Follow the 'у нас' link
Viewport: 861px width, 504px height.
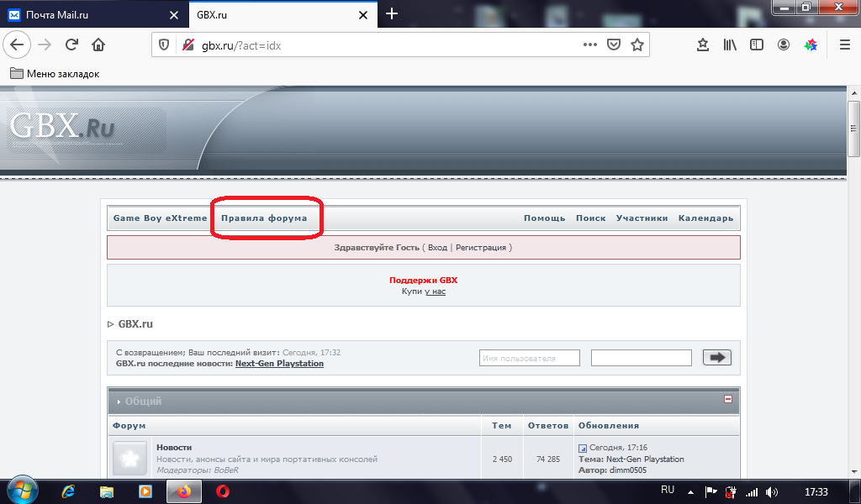435,291
